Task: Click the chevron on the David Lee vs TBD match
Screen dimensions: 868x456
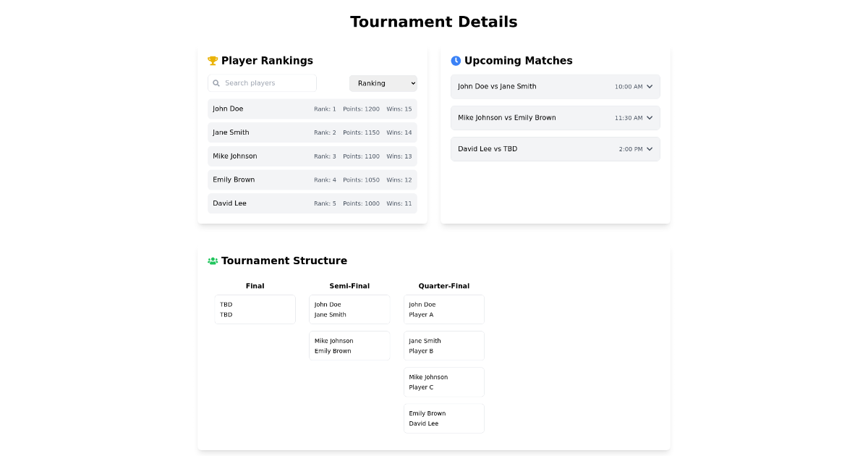Action: [650, 148]
